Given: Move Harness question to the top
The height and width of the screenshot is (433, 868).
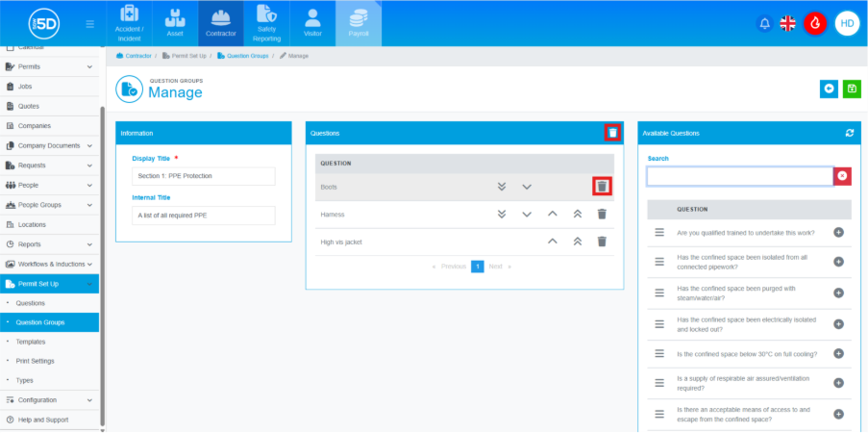Looking at the screenshot, I should [x=579, y=215].
